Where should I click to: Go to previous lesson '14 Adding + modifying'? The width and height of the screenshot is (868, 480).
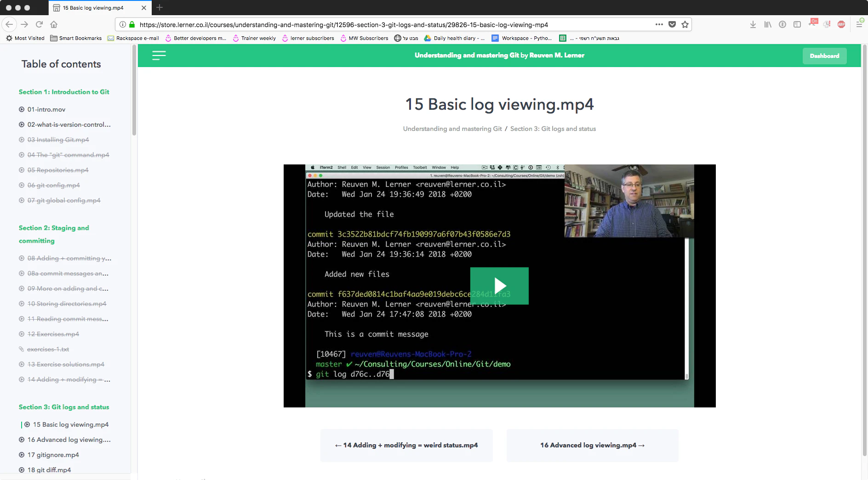pyautogui.click(x=406, y=445)
